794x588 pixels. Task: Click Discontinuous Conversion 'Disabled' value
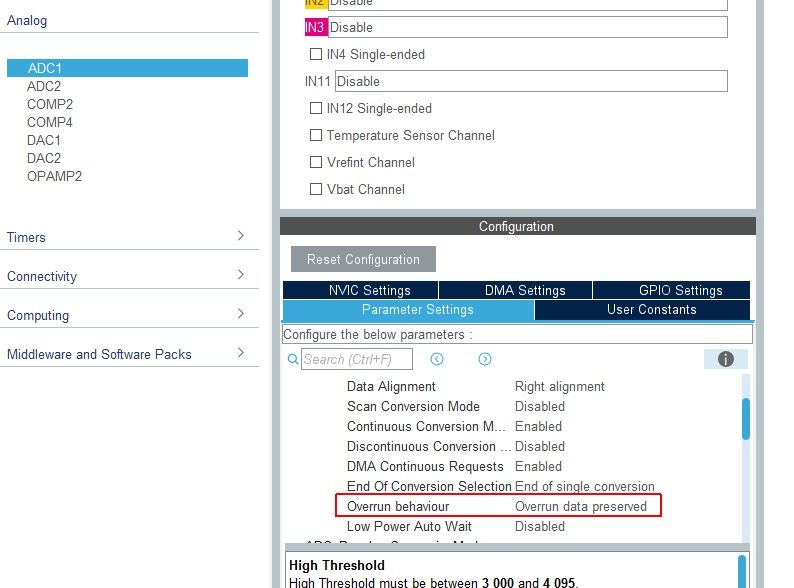coord(540,447)
